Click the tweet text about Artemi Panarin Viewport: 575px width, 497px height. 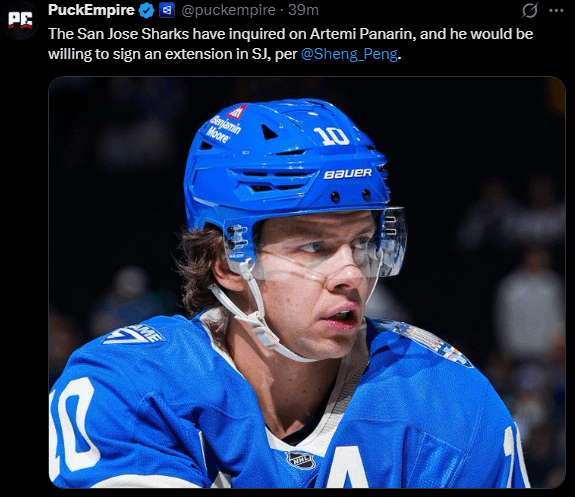(x=290, y=44)
